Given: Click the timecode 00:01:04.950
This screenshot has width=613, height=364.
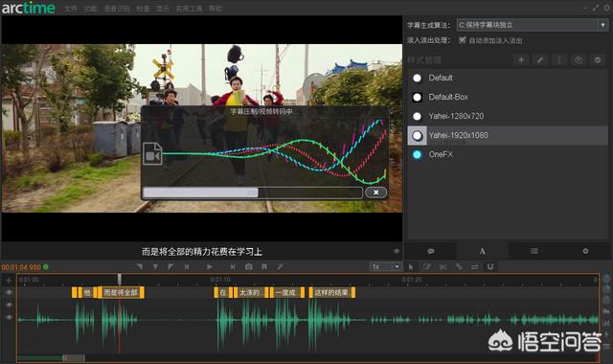Looking at the screenshot, I should point(21,267).
